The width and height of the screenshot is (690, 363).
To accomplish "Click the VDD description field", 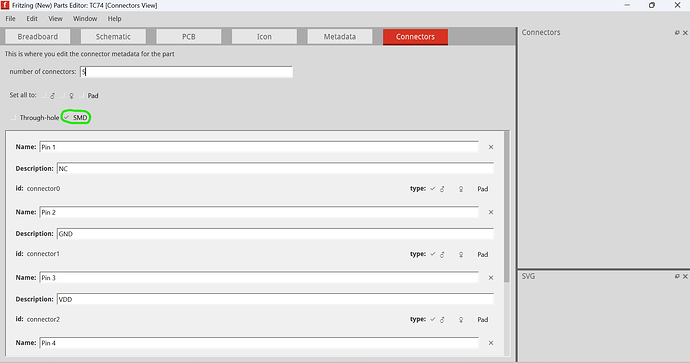I will 275,299.
